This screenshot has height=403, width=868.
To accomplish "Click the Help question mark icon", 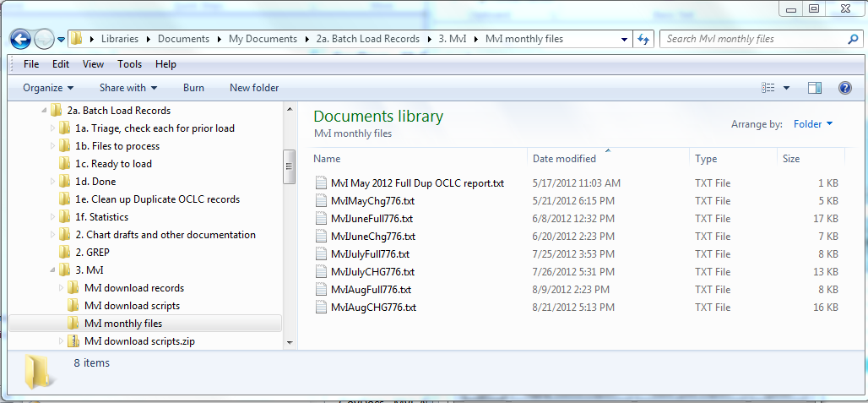I will tap(844, 88).
